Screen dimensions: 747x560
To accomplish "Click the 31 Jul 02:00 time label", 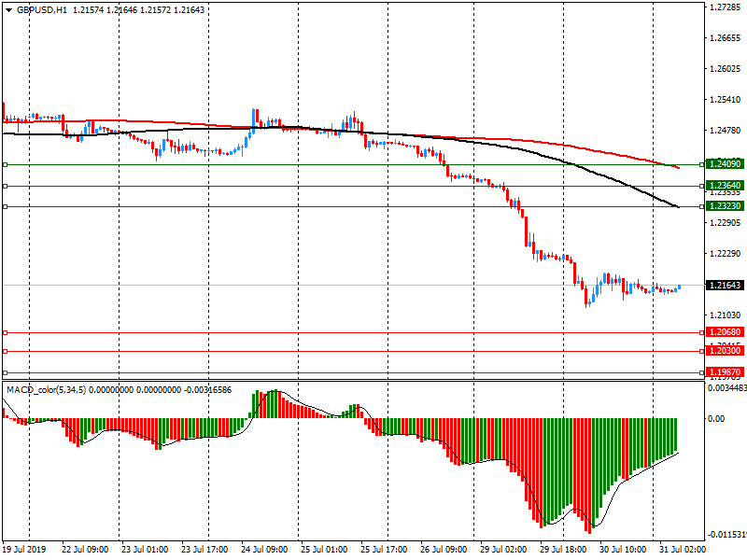I will tap(683, 550).
